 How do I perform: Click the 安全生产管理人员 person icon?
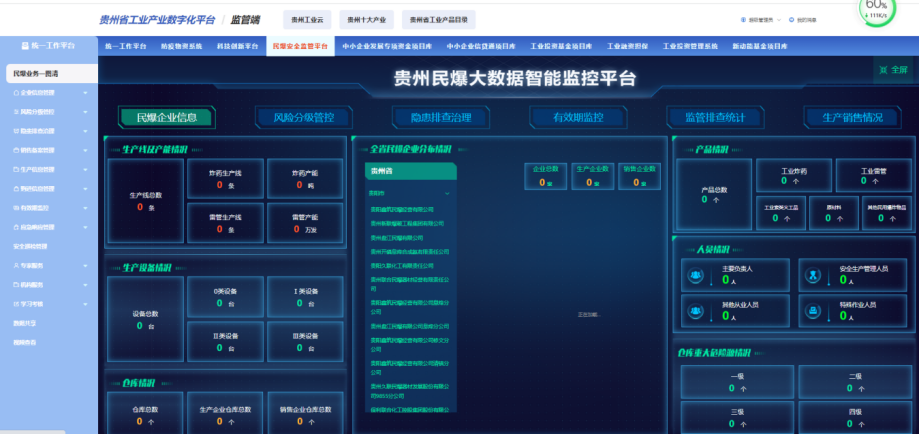[x=815, y=276]
